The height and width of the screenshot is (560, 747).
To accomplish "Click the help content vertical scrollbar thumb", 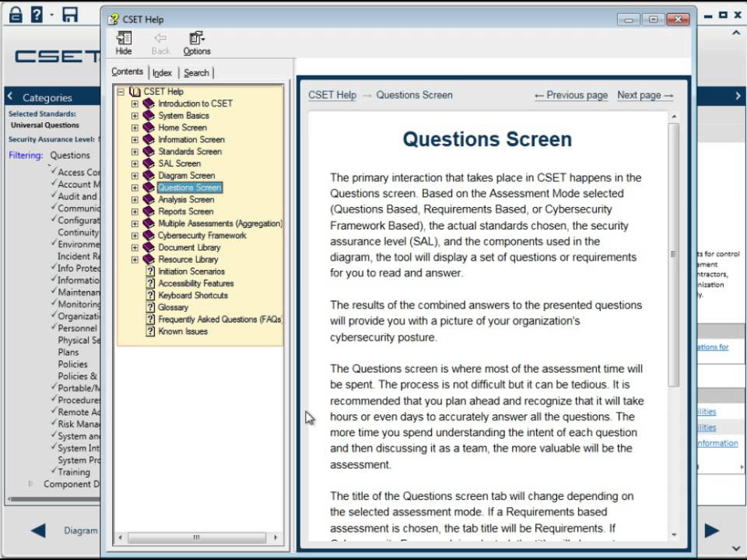I will 673,254.
